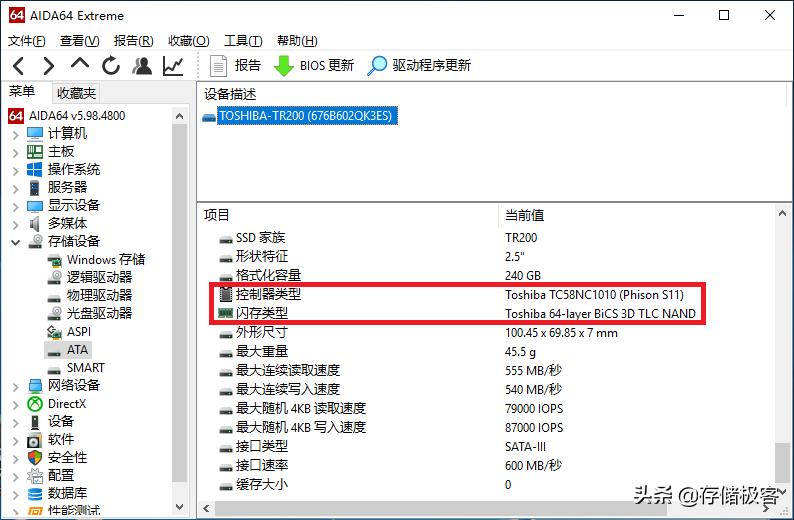Expand the 服务器 tree node
This screenshot has width=794, height=520.
[15, 188]
